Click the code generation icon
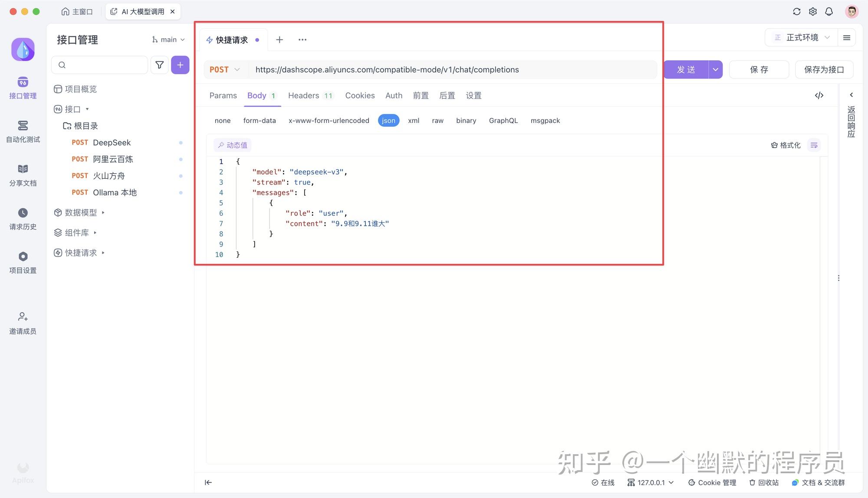This screenshot has height=498, width=868. click(x=819, y=96)
